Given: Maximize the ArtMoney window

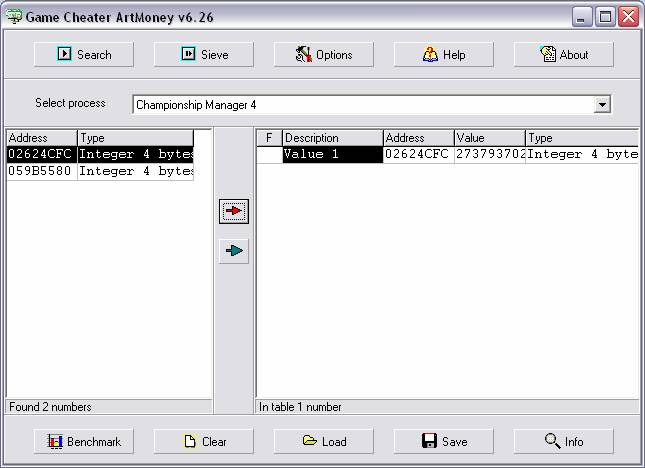Looking at the screenshot, I should tap(605, 17).
